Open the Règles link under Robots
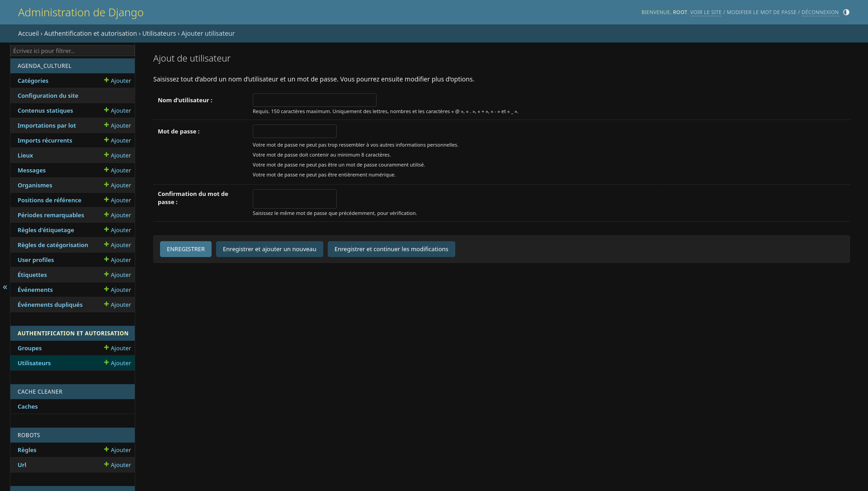868x491 pixels. pos(27,450)
